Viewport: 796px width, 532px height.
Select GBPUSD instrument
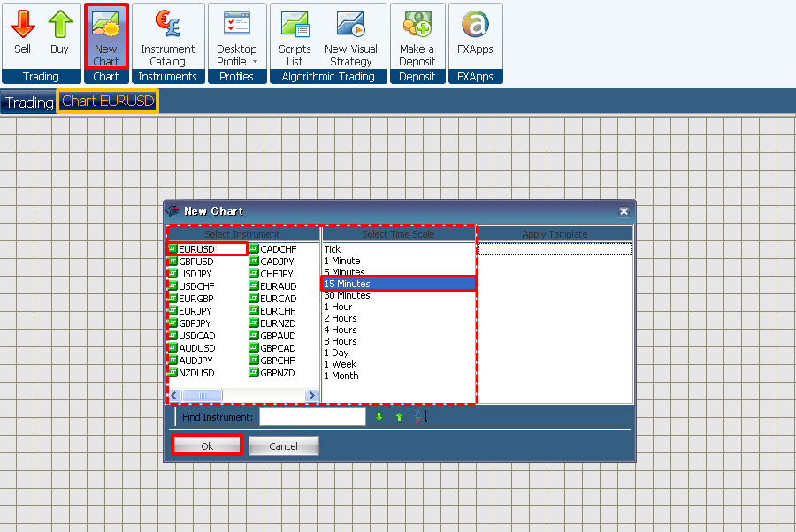190,262
